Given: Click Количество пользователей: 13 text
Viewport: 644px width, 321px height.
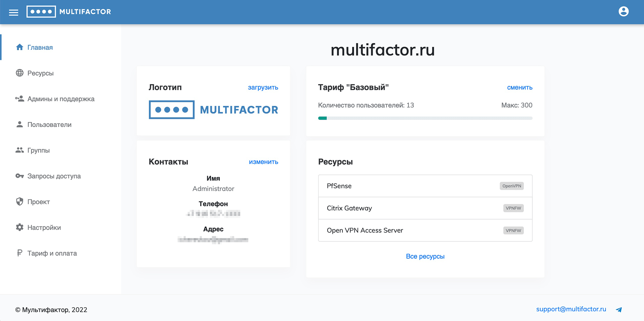Looking at the screenshot, I should [366, 105].
